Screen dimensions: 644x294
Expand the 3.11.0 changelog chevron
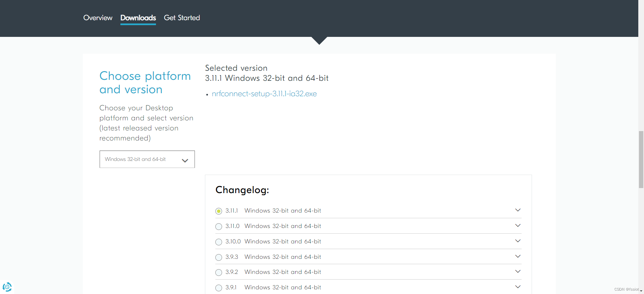[x=518, y=226]
